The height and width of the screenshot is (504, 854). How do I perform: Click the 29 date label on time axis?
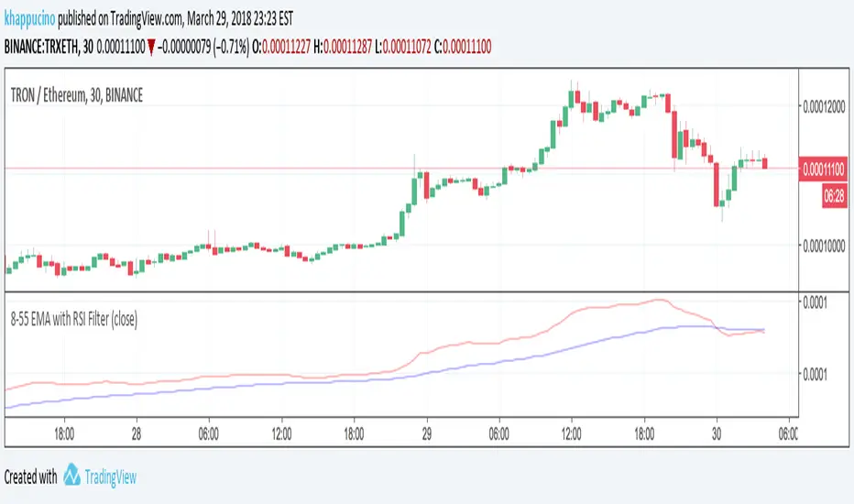(426, 433)
